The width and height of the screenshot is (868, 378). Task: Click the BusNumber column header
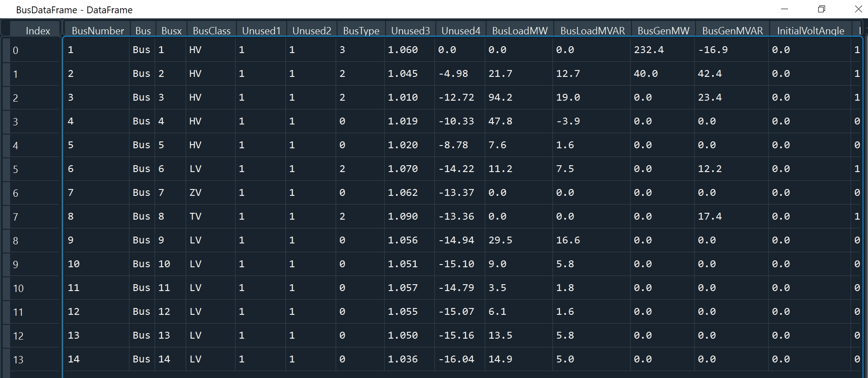[97, 31]
